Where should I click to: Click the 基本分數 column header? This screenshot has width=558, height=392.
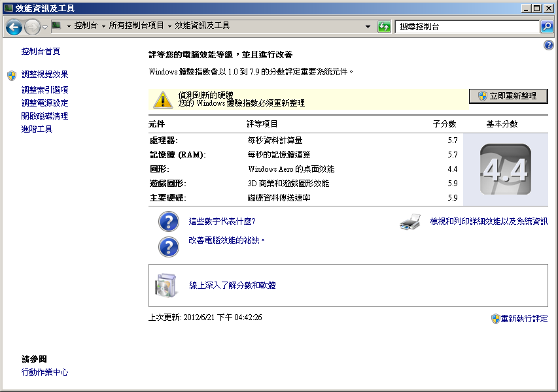[502, 124]
